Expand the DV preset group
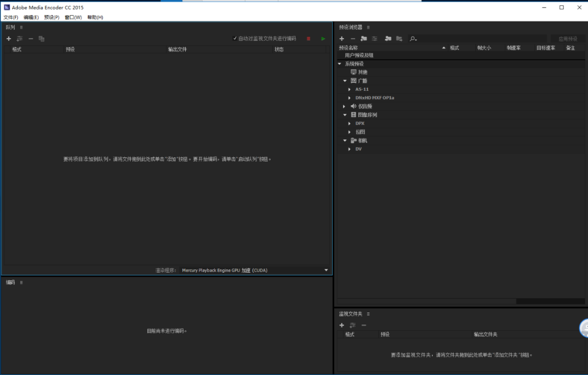588x375 pixels. (x=350, y=149)
